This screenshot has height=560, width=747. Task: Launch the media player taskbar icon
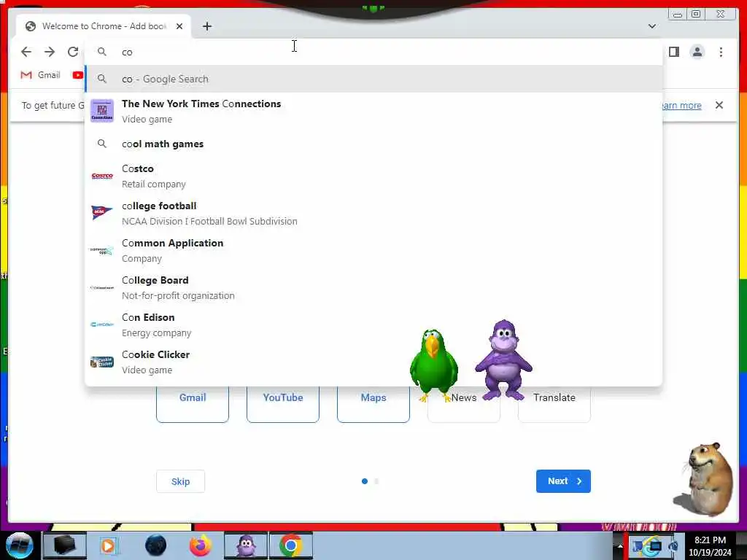tap(108, 545)
